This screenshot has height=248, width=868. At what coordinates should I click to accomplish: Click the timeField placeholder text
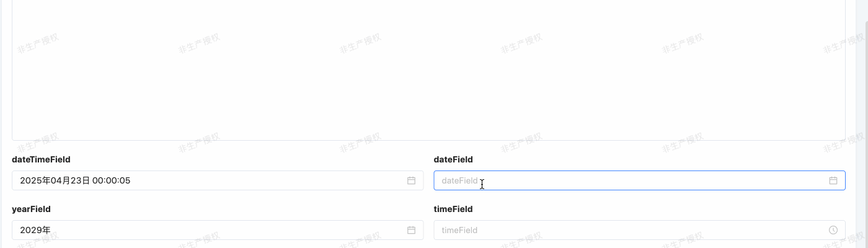[459, 230]
